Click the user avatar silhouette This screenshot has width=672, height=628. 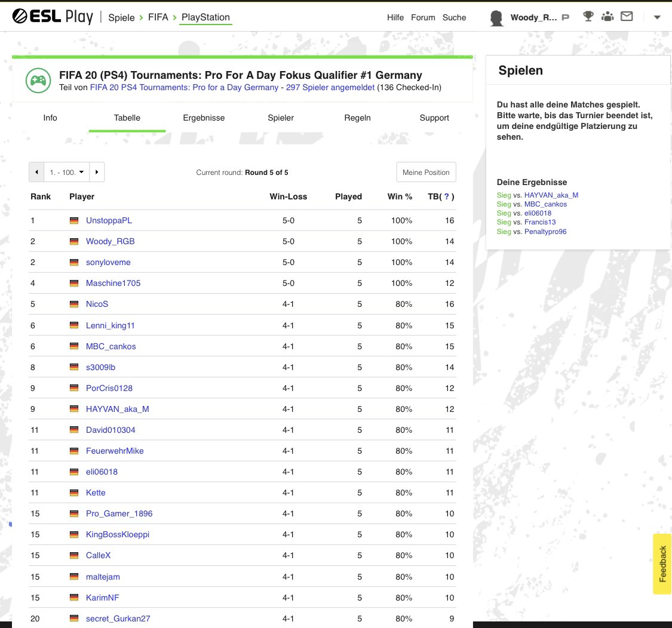pos(496,17)
